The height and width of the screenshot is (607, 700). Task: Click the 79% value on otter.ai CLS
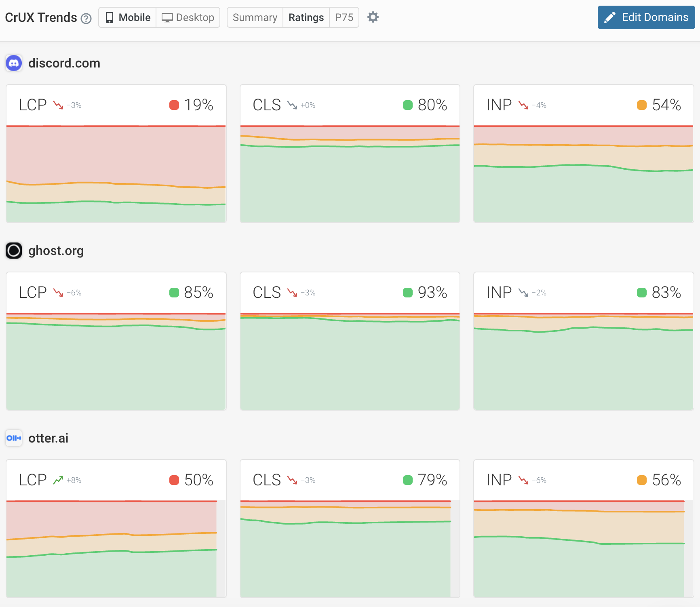432,480
